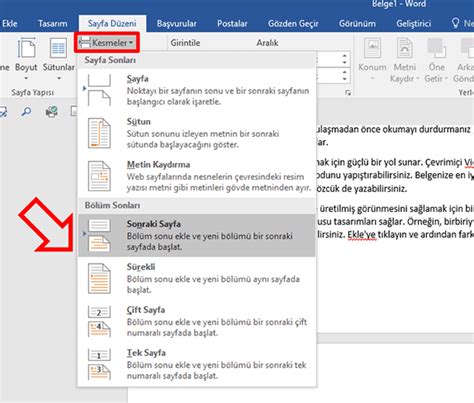
Task: Select the Metin Kaydırma break option
Action: 197,176
